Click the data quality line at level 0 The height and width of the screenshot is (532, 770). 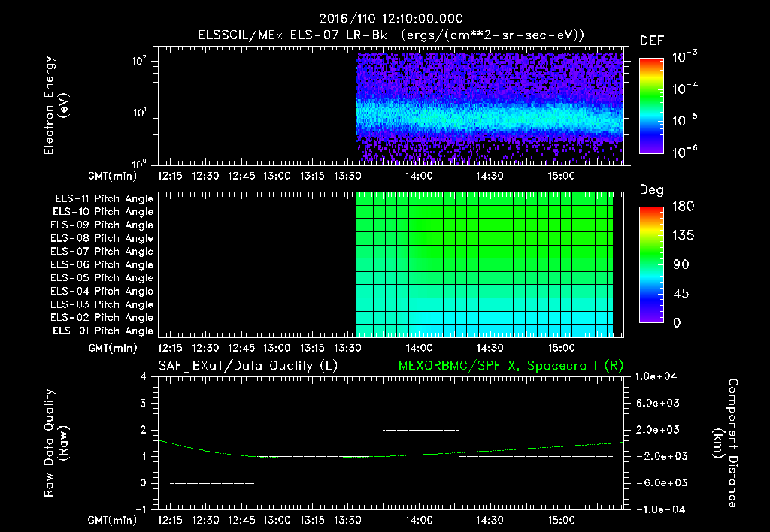[212, 483]
